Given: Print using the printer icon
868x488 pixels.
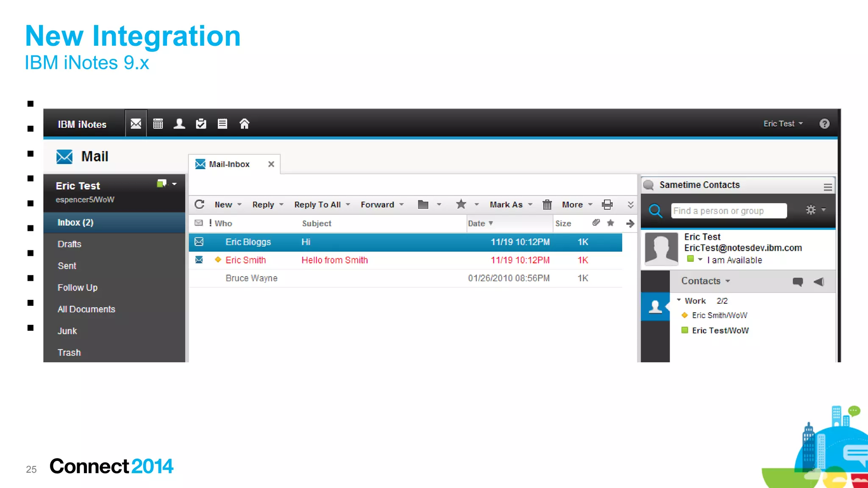Looking at the screenshot, I should coord(607,205).
